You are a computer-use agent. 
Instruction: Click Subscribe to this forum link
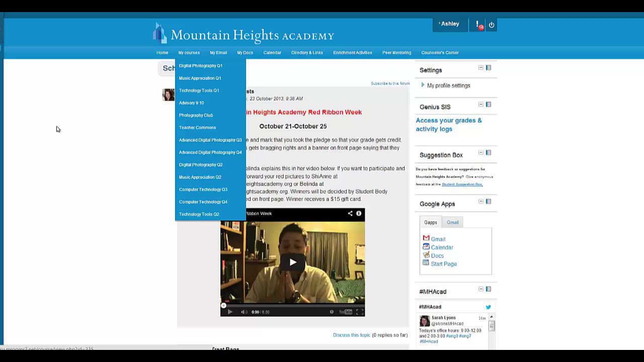[x=390, y=83]
